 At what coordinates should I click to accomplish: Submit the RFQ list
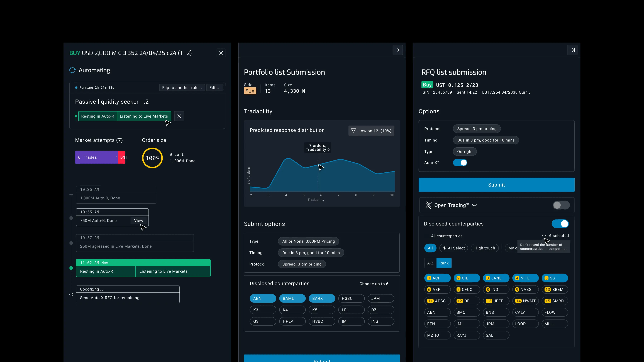pyautogui.click(x=496, y=185)
